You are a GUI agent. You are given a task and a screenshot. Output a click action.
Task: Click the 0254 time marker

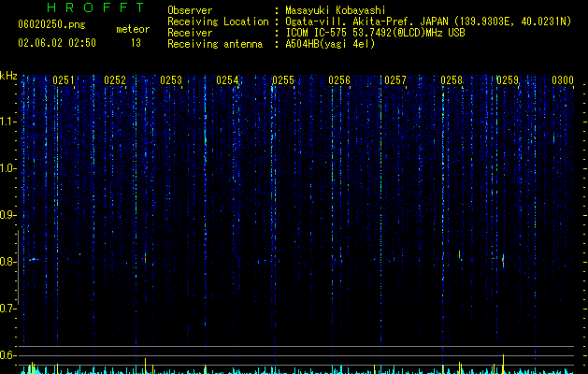point(227,80)
